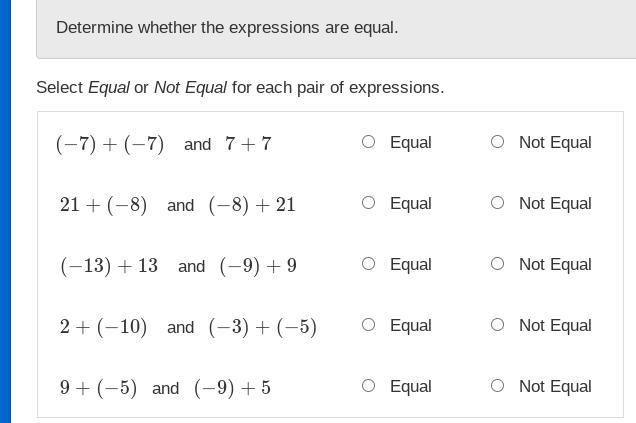Viewport: 636px width, 423px height.
Task: Set Not Equal for 9+(−5) and (−9)+5
Action: (x=497, y=386)
